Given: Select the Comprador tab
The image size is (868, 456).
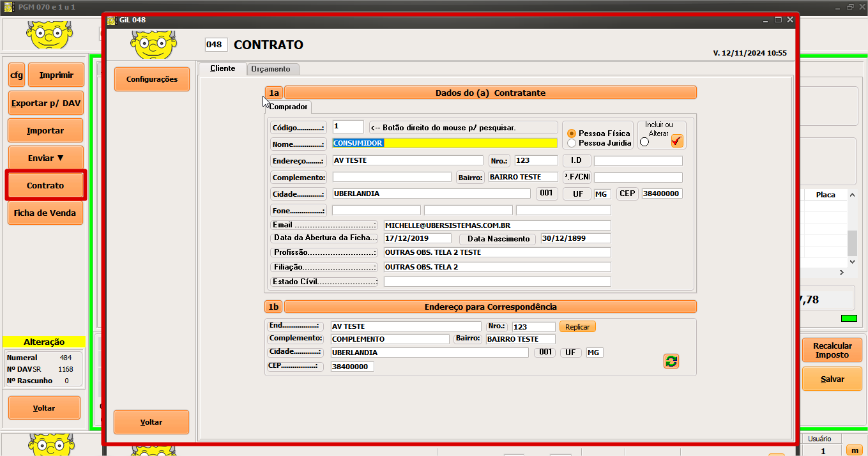Looking at the screenshot, I should 288,107.
